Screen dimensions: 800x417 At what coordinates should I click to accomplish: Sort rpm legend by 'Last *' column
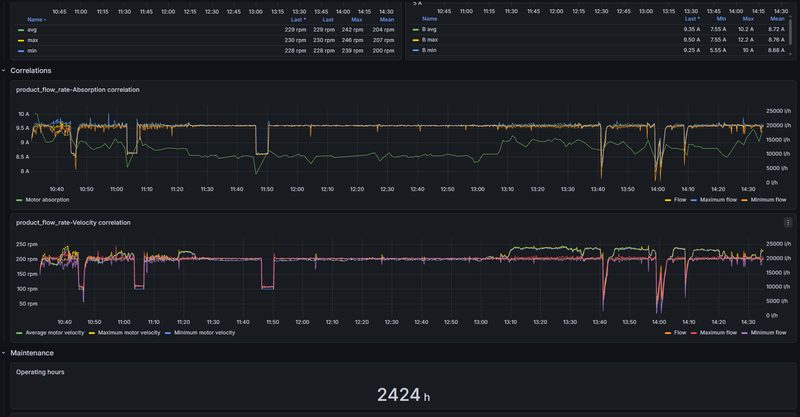tap(298, 19)
